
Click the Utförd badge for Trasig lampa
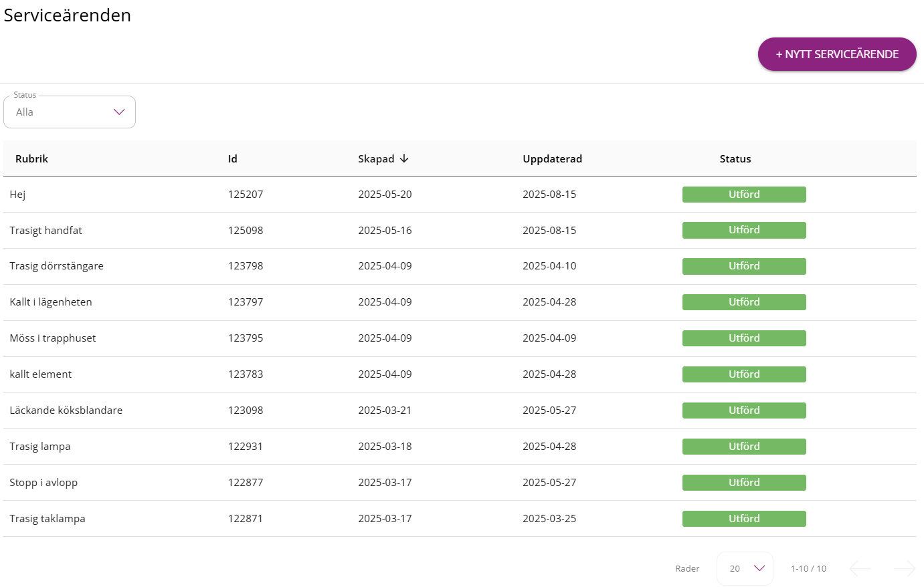pyautogui.click(x=744, y=447)
